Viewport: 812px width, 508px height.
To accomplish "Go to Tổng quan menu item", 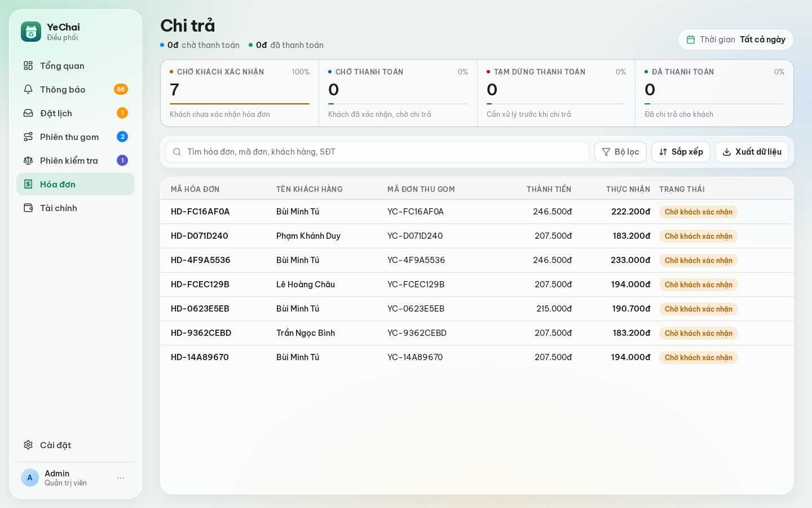I will (76, 65).
